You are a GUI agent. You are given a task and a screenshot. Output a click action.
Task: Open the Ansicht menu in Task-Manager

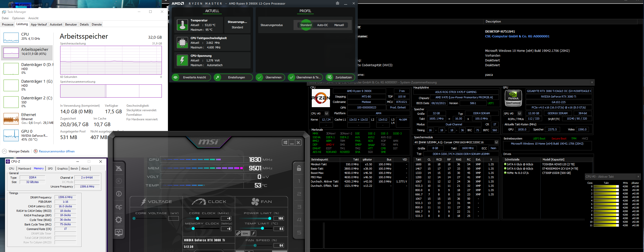33,18
